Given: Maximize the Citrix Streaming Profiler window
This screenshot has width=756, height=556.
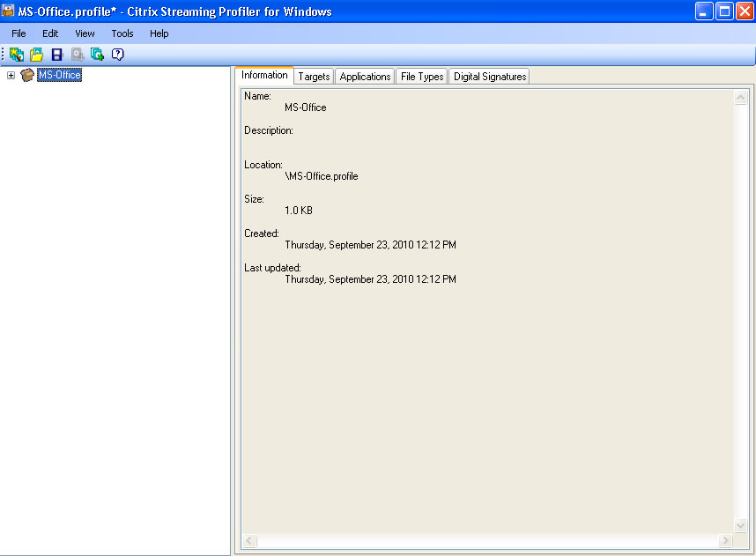Looking at the screenshot, I should (724, 11).
